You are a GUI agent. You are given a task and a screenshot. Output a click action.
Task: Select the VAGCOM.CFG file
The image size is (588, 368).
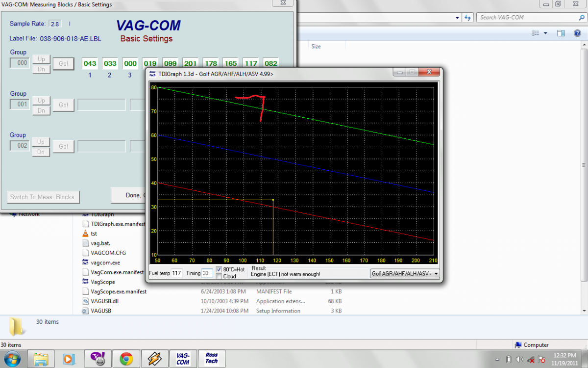click(x=108, y=253)
